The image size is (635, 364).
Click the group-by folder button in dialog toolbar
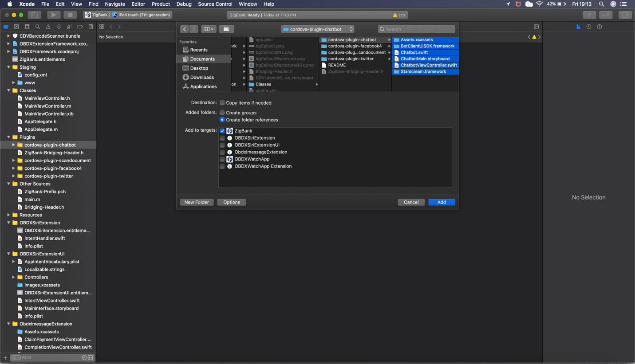(x=226, y=29)
